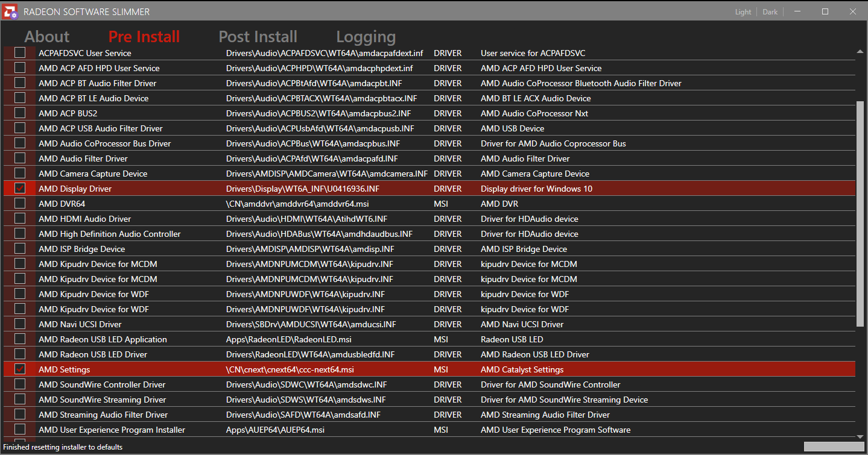Image resolution: width=868 pixels, height=455 pixels.
Task: Click the path ending in amducsi.INF
Action: [311, 324]
